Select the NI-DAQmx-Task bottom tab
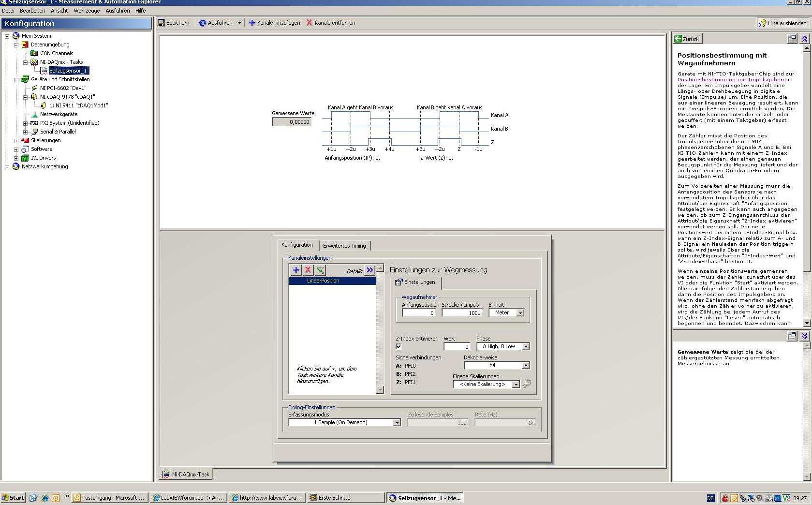The image size is (812, 505). coord(187,475)
